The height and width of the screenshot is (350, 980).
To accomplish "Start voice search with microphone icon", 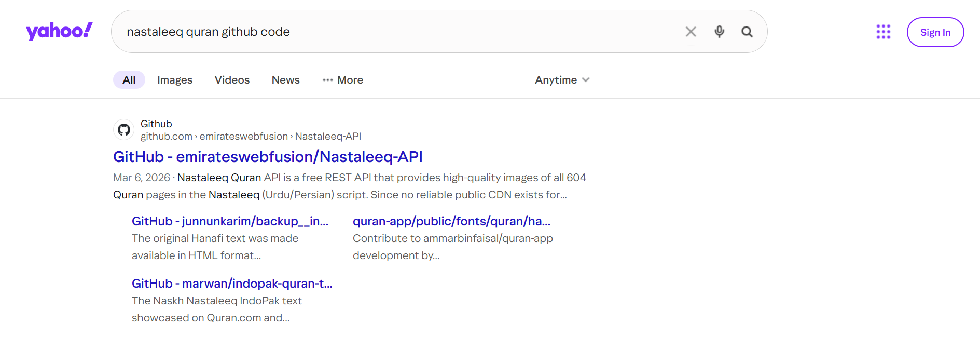I will (x=719, y=32).
